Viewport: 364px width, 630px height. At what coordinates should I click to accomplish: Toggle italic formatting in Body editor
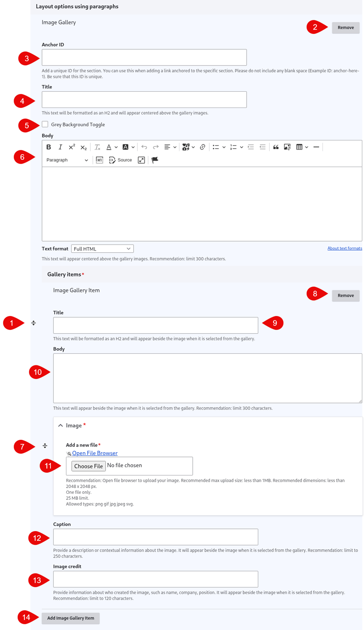60,147
